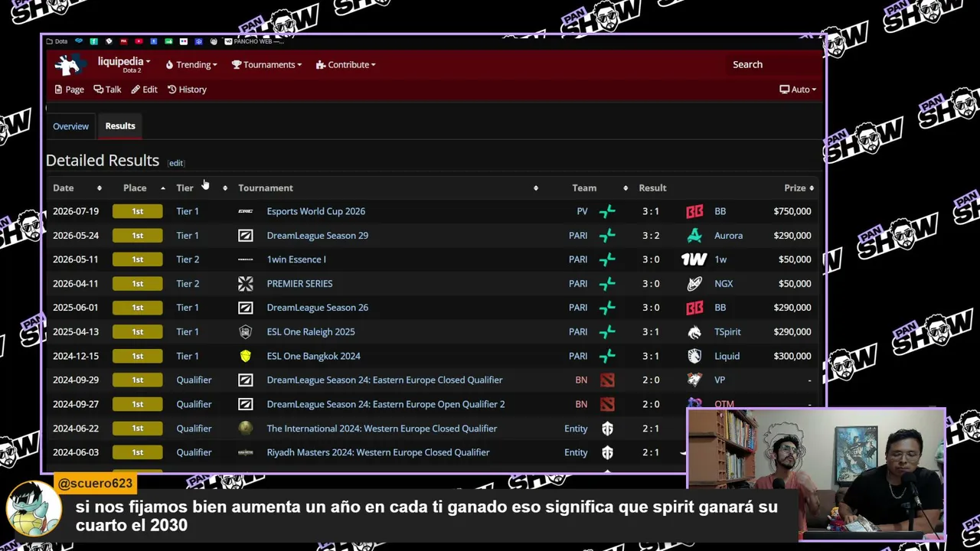The image size is (980, 551).
Task: Click BN team logo in Closed Qualifier row
Action: point(607,380)
